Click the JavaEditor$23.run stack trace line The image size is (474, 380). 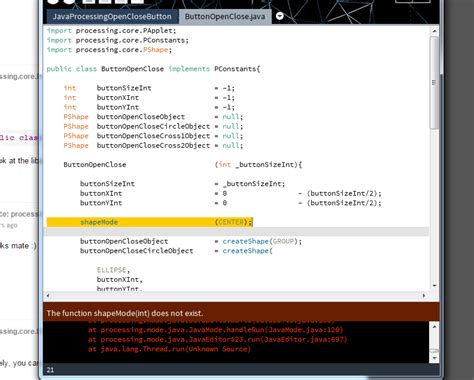[218, 339]
